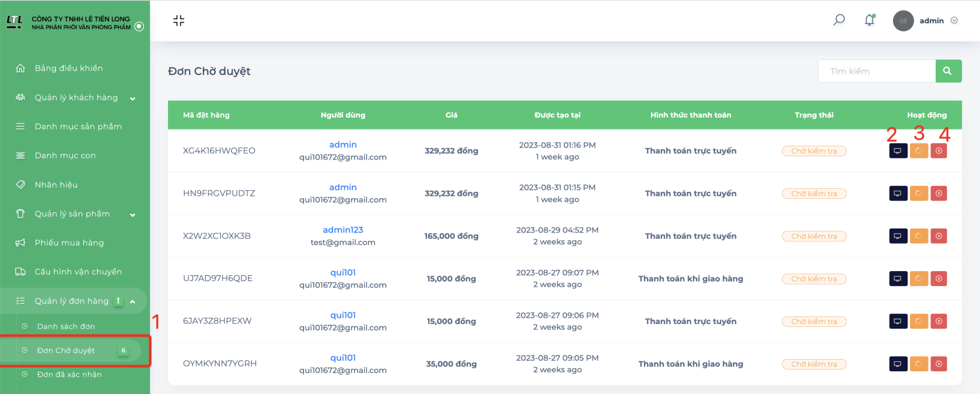Open Danh mục sản phẩm menu

[x=78, y=126]
